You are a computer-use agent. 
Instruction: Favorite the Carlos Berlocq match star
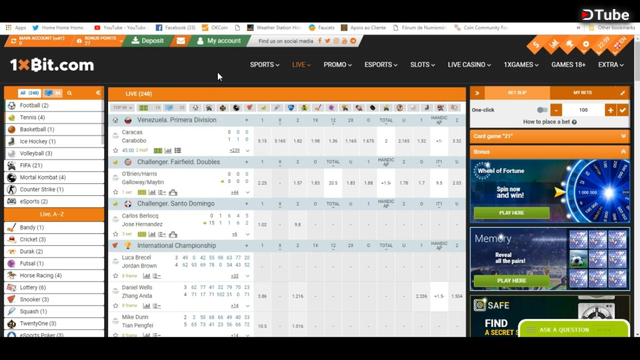point(116,234)
